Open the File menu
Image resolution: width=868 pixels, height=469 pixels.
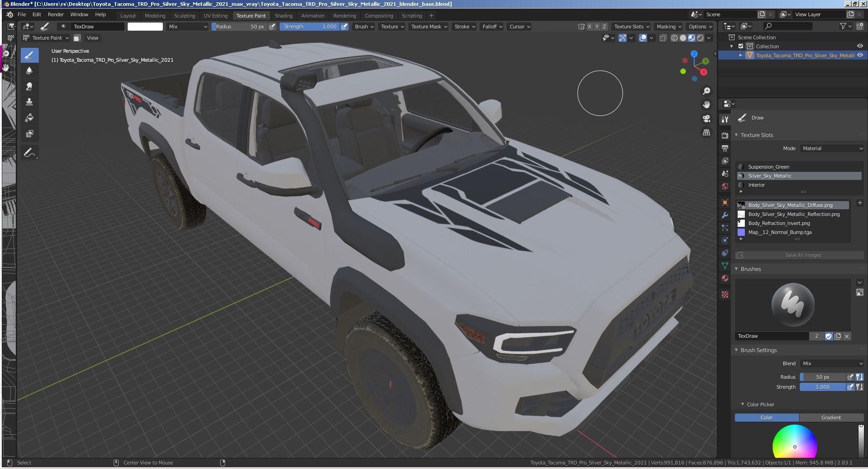click(x=22, y=14)
